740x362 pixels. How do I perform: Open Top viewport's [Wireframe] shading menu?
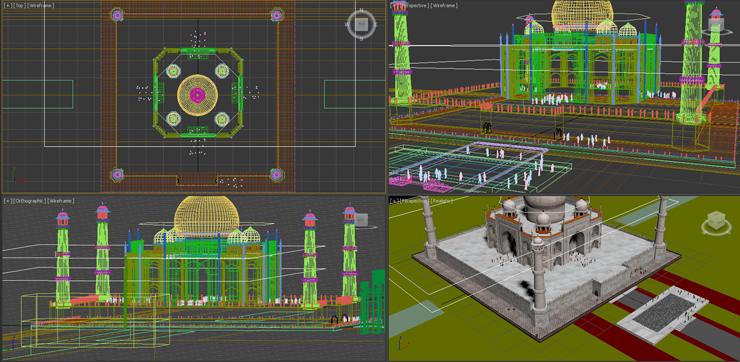pos(41,5)
